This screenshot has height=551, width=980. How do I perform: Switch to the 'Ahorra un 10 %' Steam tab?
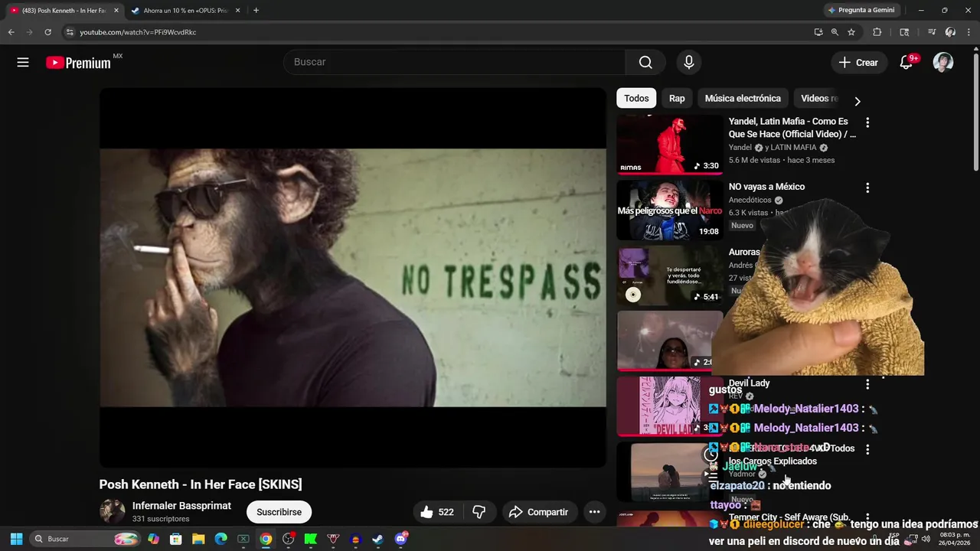pos(184,11)
